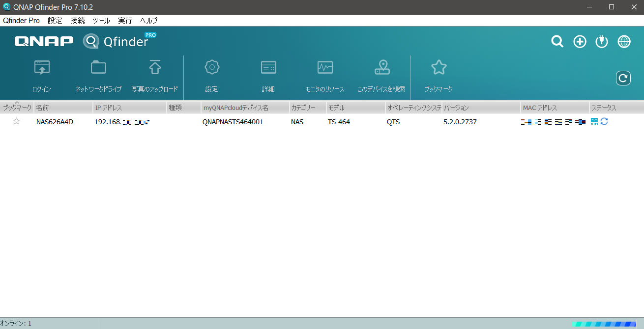This screenshot has width=644, height=329.
Task: Click the SMTP mail status icon
Action: pos(594,121)
